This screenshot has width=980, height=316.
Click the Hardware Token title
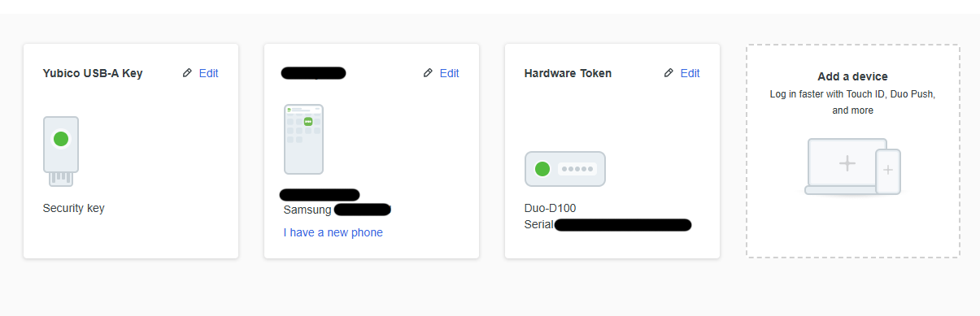tap(568, 73)
